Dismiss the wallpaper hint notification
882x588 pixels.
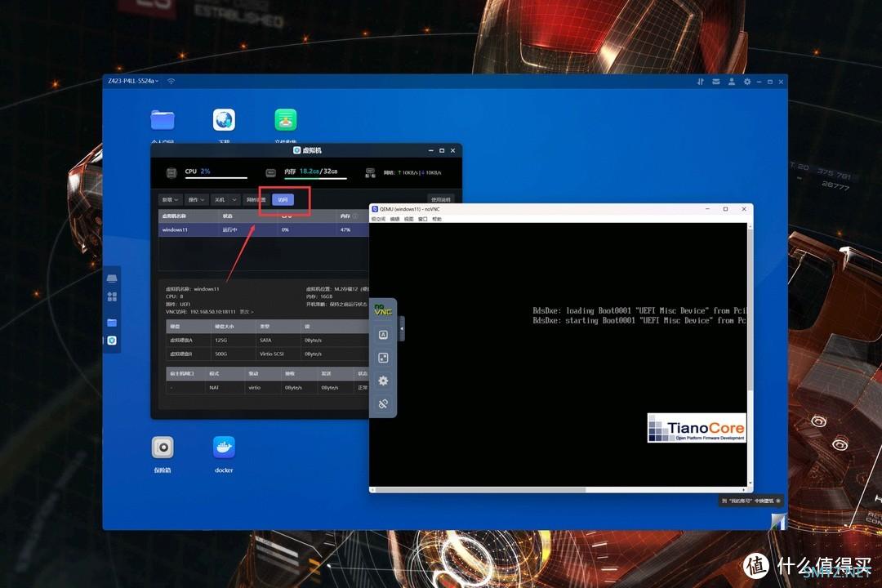[778, 501]
